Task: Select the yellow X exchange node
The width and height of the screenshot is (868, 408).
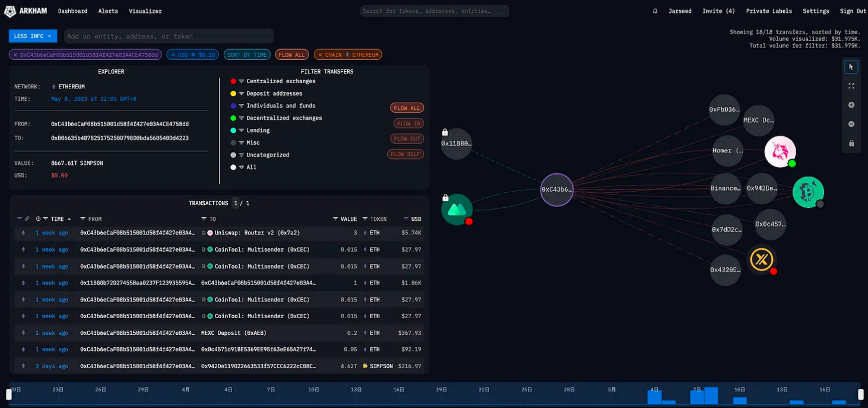Action: (x=762, y=259)
